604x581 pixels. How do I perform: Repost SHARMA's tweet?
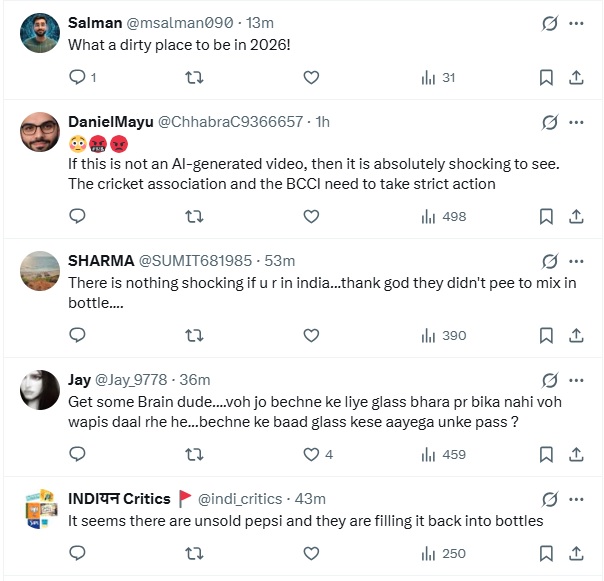pos(194,335)
